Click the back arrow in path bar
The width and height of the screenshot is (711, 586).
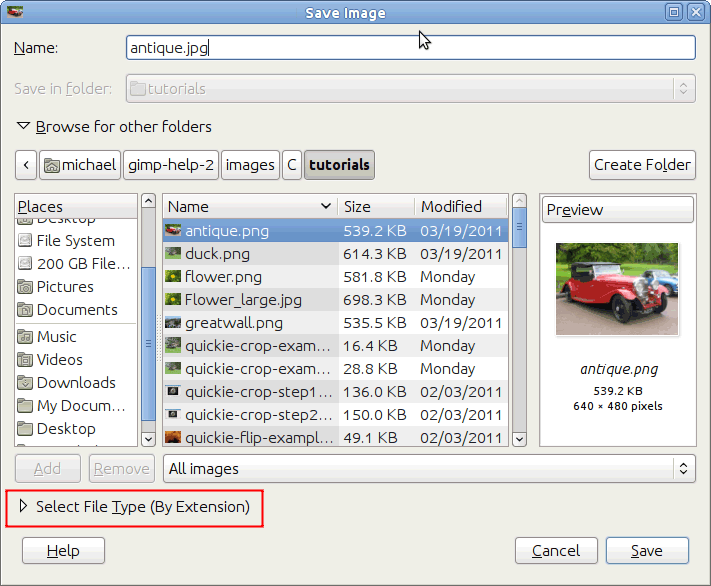tap(26, 165)
